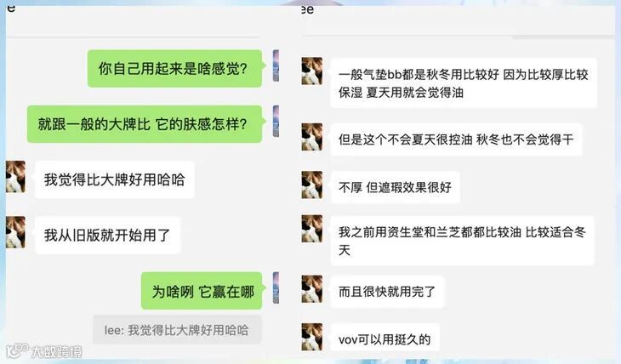Click avatar next to '但是这个不会夏天很控油' message
Viewport: 621px width, 364px height.
click(x=312, y=137)
